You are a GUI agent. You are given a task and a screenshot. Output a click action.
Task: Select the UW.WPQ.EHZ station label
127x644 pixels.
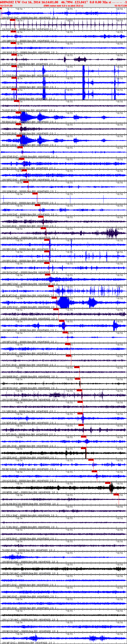[10, 342]
